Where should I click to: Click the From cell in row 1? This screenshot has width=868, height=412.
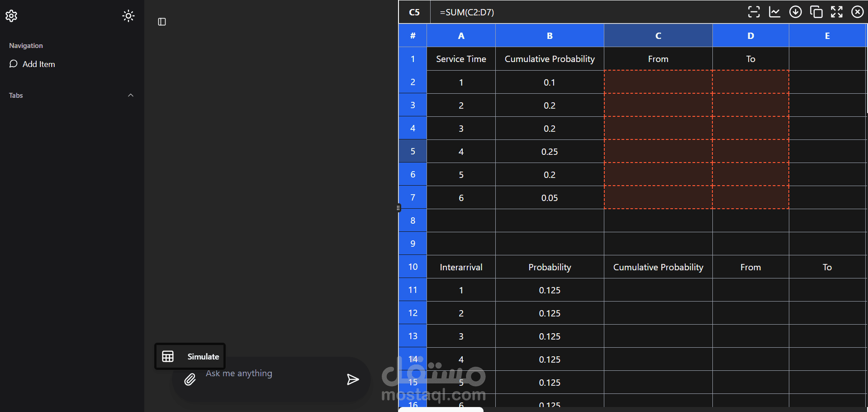[658, 59]
